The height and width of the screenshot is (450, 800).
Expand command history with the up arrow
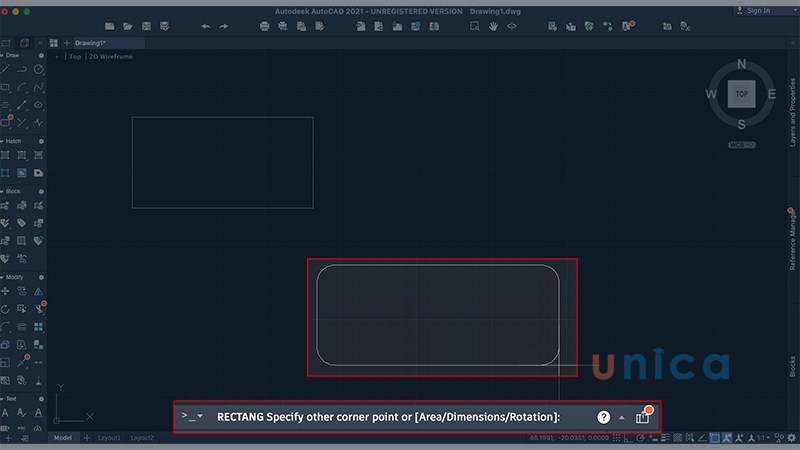pyautogui.click(x=622, y=416)
